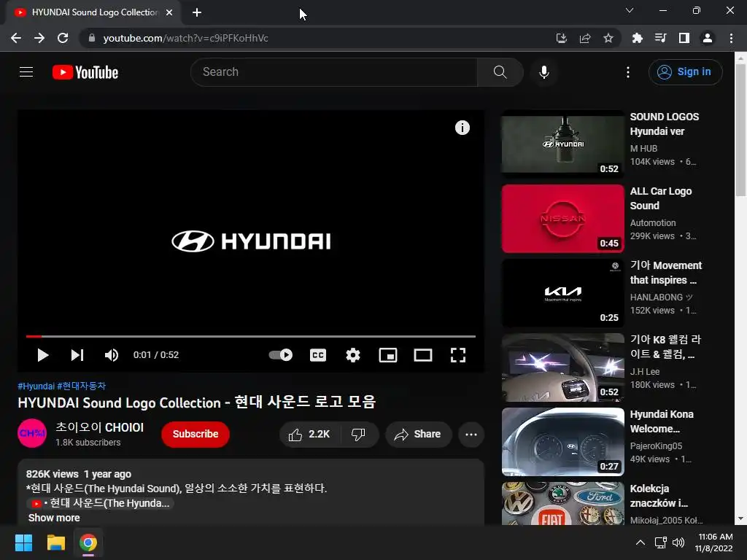
Task: Open File Explorer from taskbar
Action: click(x=55, y=542)
